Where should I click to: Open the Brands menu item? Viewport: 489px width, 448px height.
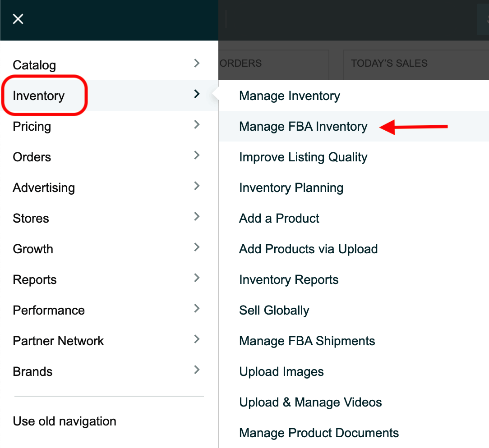(33, 372)
